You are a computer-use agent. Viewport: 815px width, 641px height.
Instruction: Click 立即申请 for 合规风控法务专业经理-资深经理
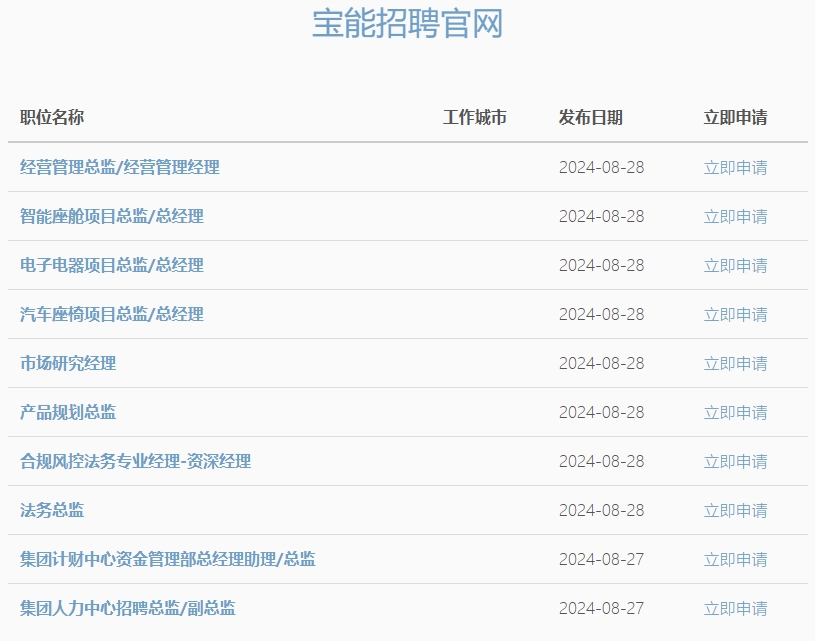(735, 461)
